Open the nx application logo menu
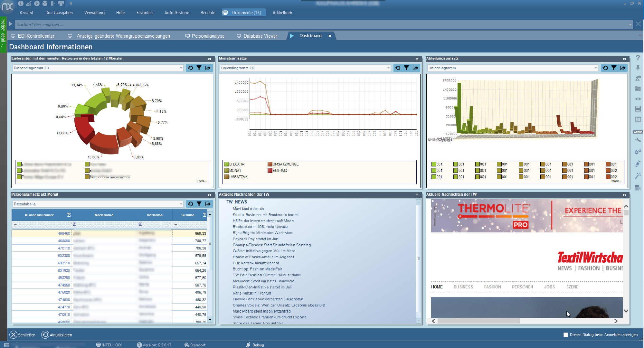 click(7, 6)
